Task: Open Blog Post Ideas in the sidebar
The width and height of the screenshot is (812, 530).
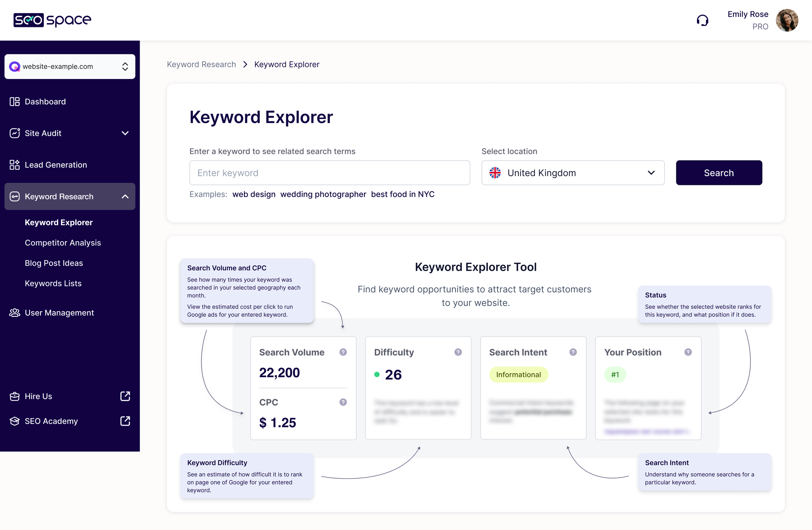Action: tap(54, 263)
